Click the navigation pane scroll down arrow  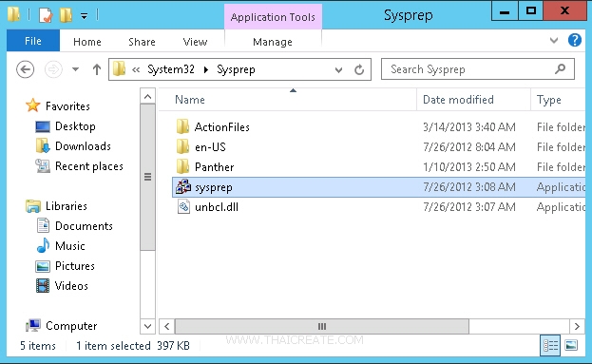[147, 326]
